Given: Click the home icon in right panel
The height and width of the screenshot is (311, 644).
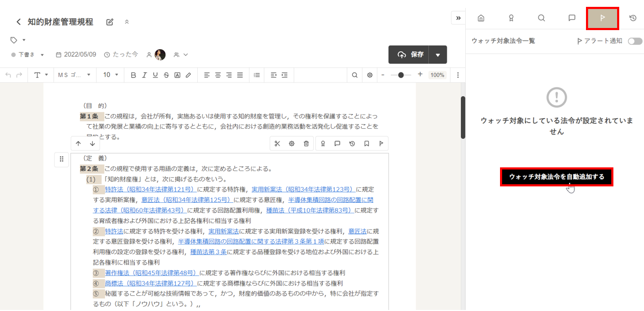Looking at the screenshot, I should [480, 18].
